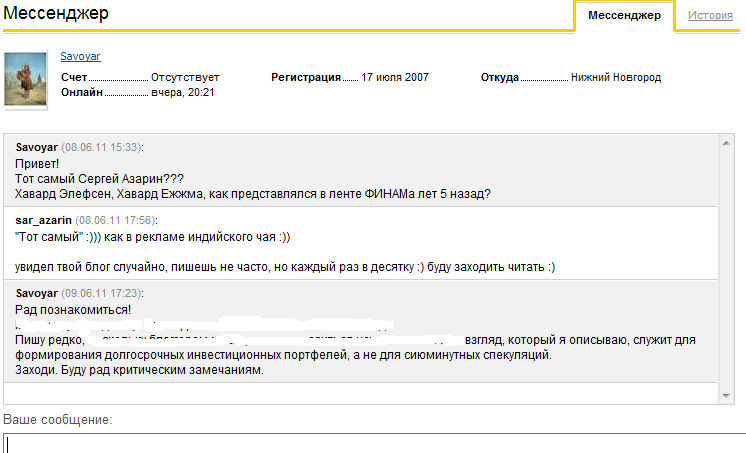The image size is (746, 453).
Task: Click the Нижний Новгород location text
Action: pos(615,77)
